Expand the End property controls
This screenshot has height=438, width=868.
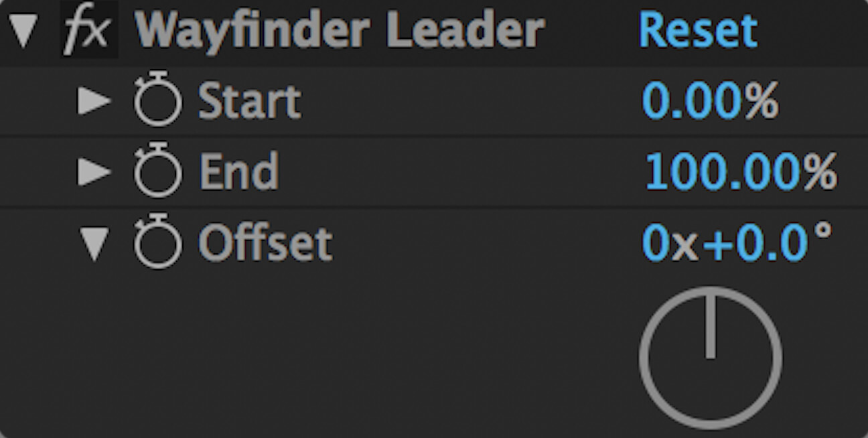pyautogui.click(x=94, y=171)
